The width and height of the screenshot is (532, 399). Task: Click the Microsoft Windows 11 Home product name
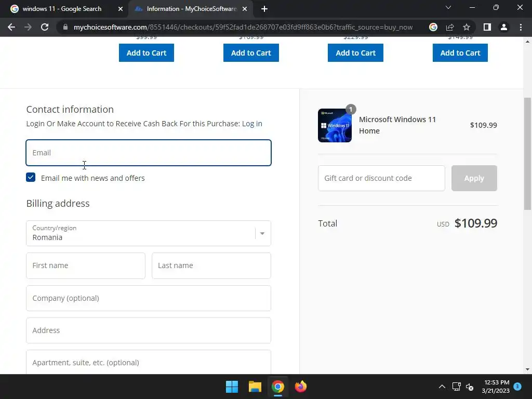click(397, 125)
